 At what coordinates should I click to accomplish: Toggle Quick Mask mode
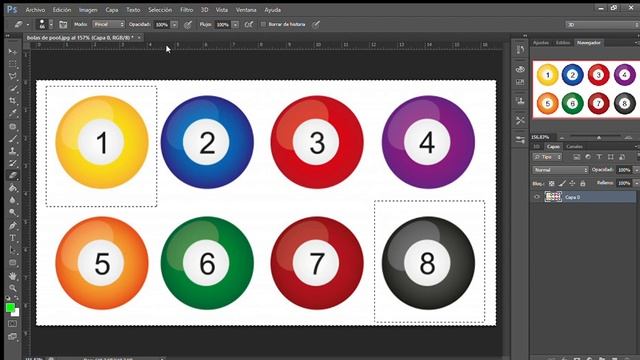[x=13, y=324]
